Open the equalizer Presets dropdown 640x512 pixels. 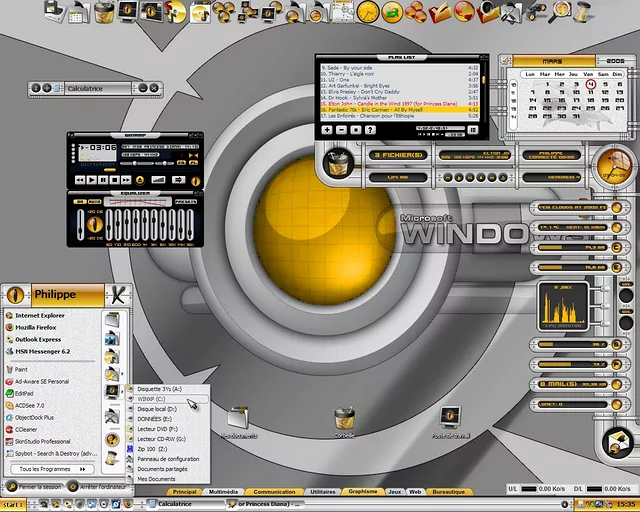(x=186, y=201)
